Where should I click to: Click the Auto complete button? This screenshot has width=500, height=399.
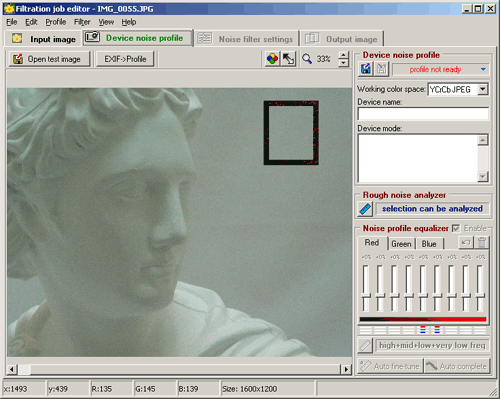pos(457,366)
